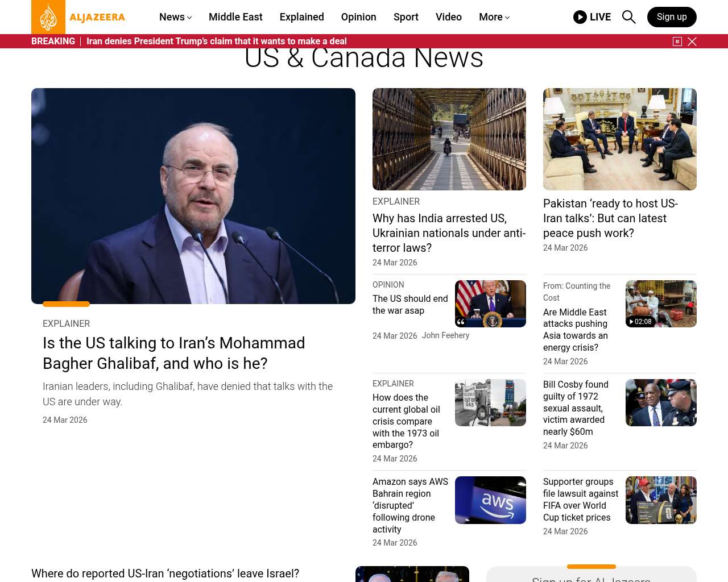Dismiss the breaking news banner

tap(692, 41)
